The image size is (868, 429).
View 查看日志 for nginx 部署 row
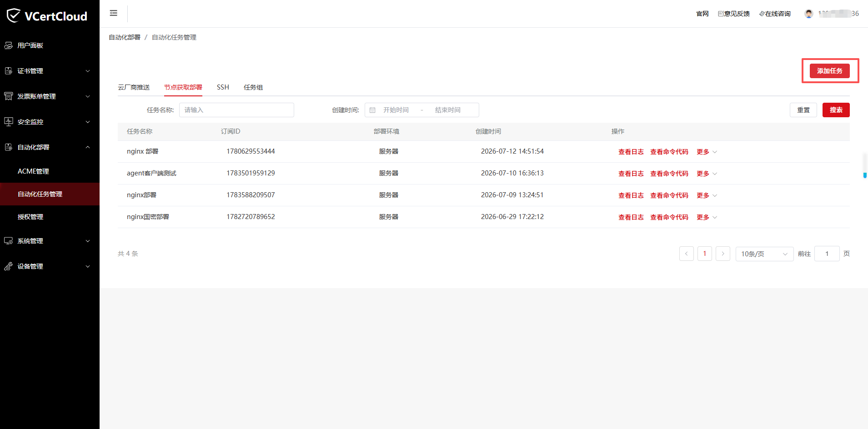(631, 152)
